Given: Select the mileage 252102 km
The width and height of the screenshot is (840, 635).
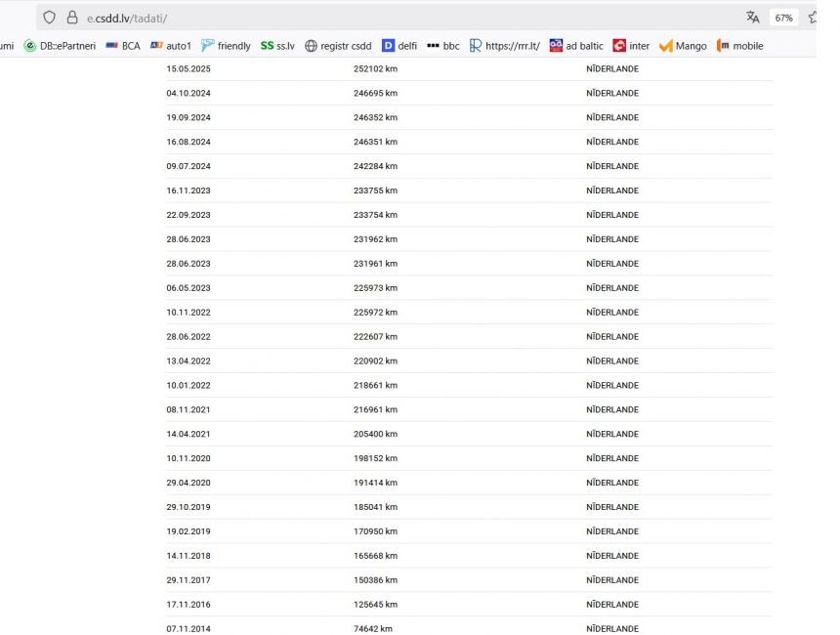Looking at the screenshot, I should 375,69.
